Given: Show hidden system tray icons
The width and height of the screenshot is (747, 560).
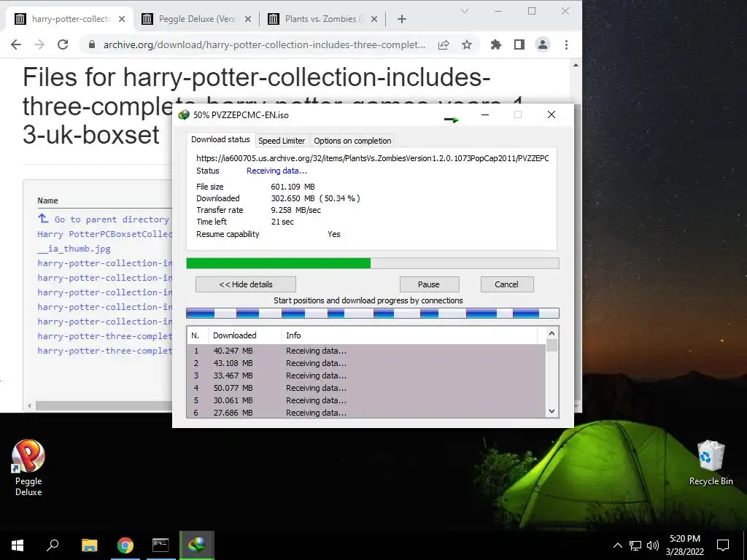Looking at the screenshot, I should [x=617, y=545].
